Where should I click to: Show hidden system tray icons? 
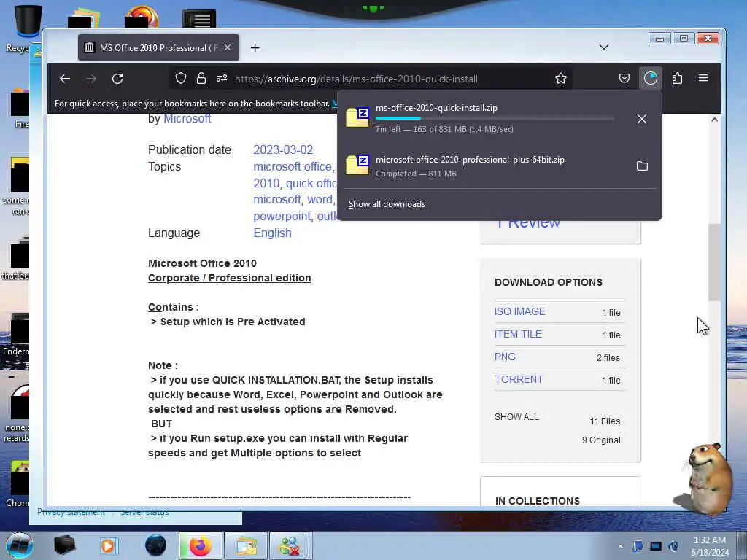(x=620, y=546)
